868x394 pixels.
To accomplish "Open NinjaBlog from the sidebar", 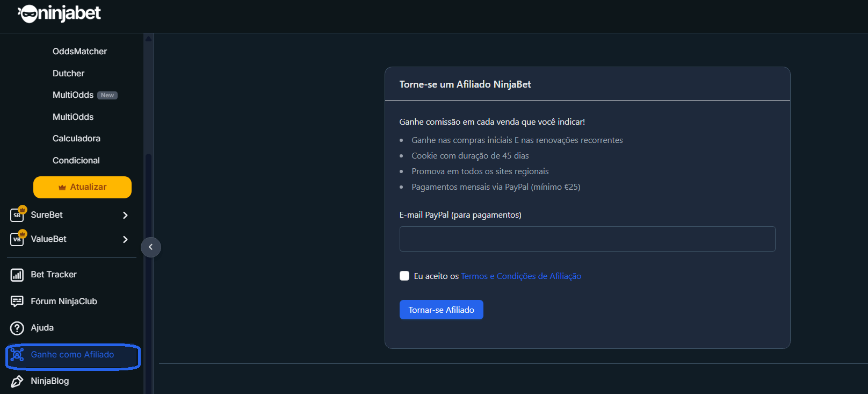I will [49, 381].
